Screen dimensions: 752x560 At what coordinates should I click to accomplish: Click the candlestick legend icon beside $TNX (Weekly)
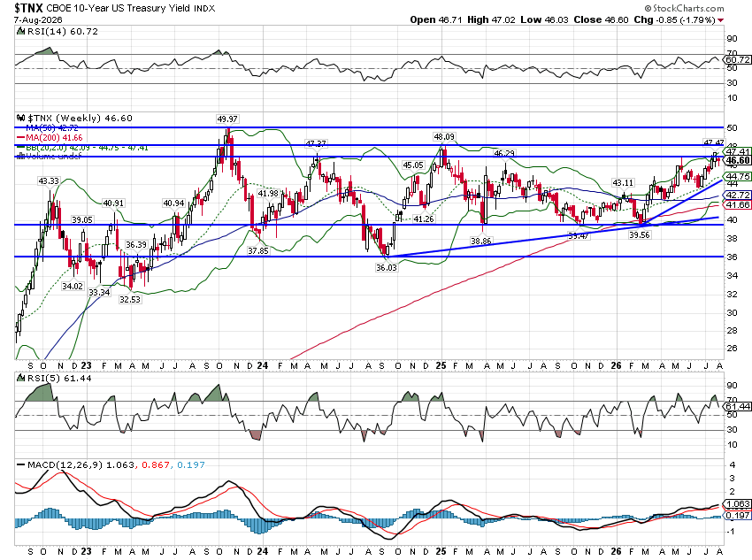click(20, 118)
